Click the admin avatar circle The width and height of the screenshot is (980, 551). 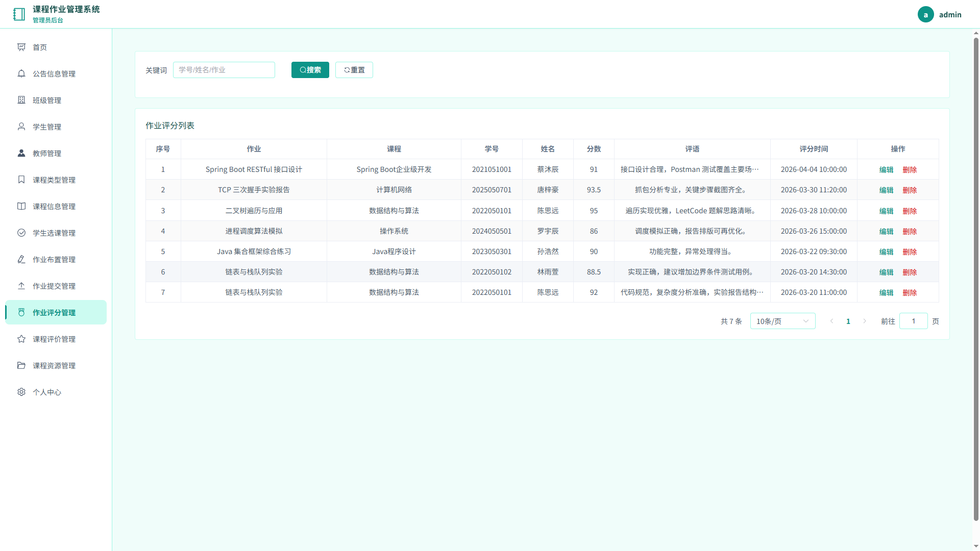925,14
